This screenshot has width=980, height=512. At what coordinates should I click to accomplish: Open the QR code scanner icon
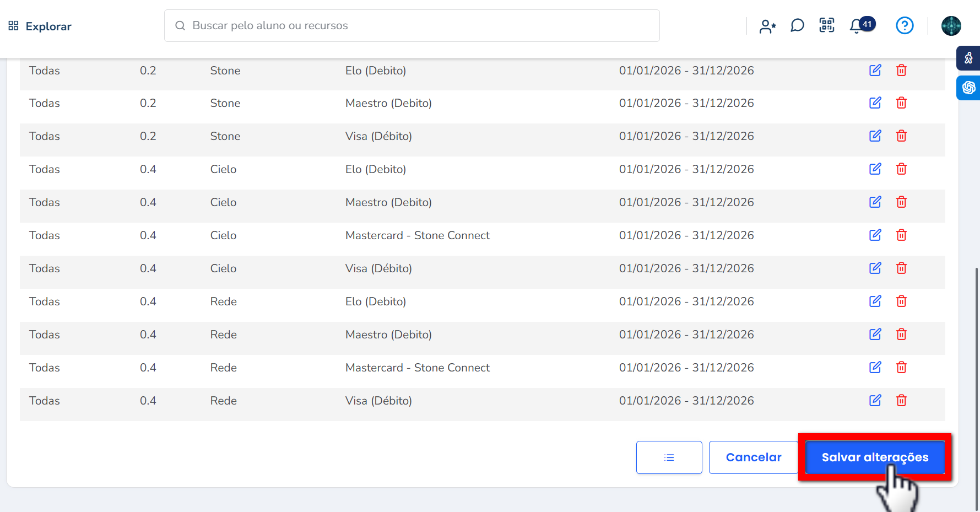click(826, 25)
